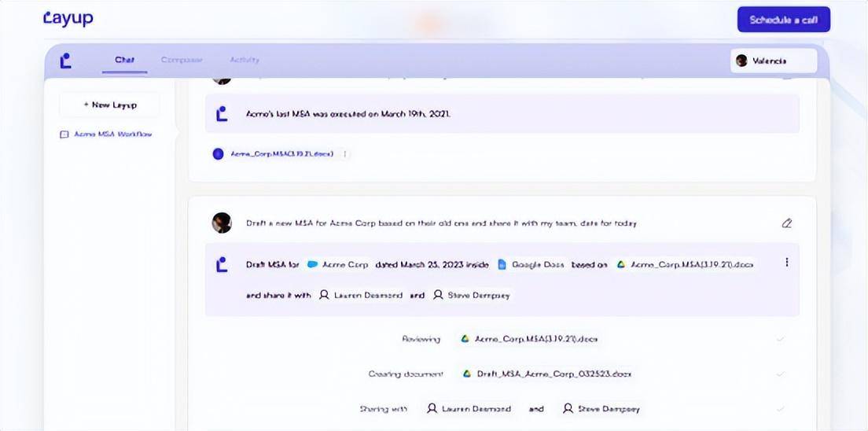Screen dimensions: 868x431
Task: Click the person icon for Lauren Desmond in Sharing row
Action: (432, 409)
